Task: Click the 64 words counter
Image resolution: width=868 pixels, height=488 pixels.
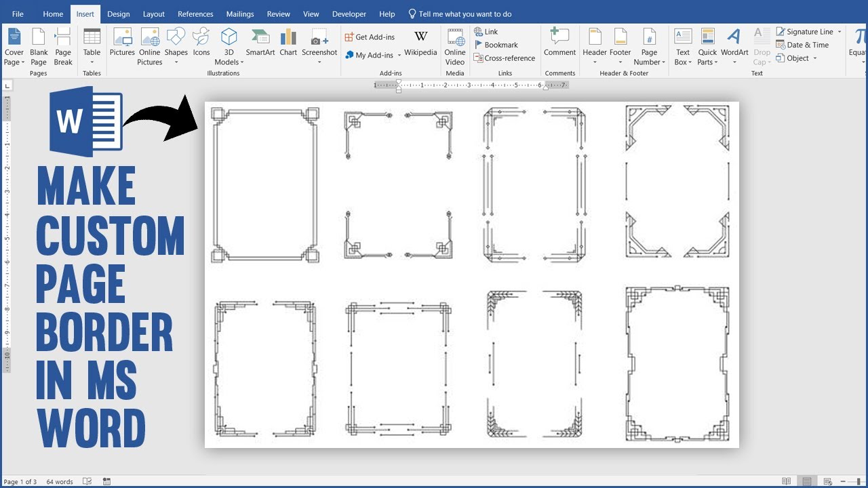Action: (x=60, y=482)
